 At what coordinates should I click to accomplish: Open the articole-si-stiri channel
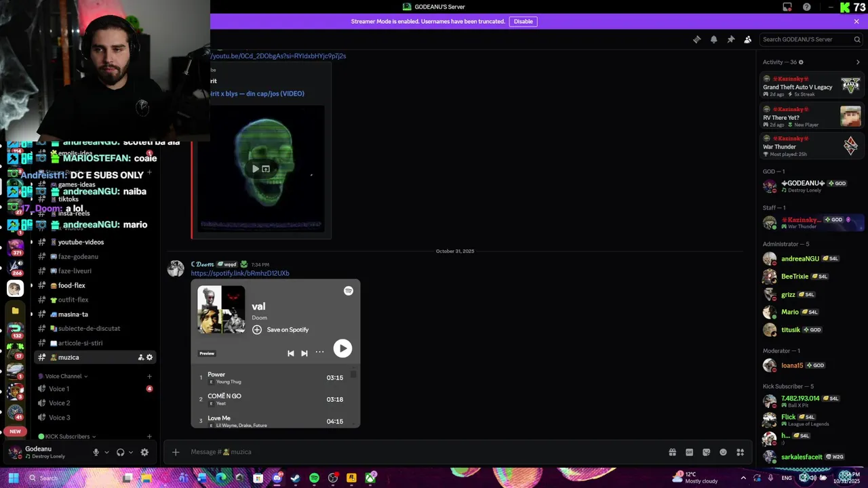[95, 343]
